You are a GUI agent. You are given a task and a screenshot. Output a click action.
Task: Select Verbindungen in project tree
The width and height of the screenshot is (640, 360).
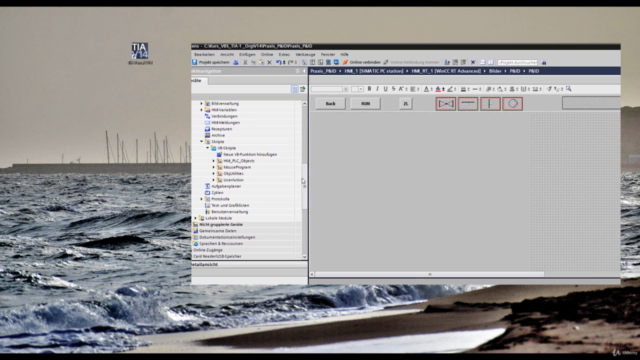224,116
